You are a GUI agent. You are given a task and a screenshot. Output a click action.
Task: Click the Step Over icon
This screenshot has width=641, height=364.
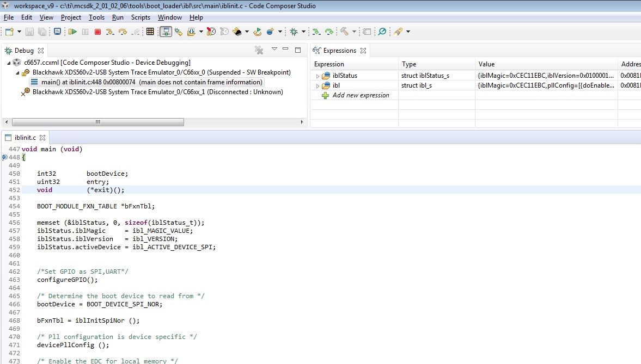(123, 32)
